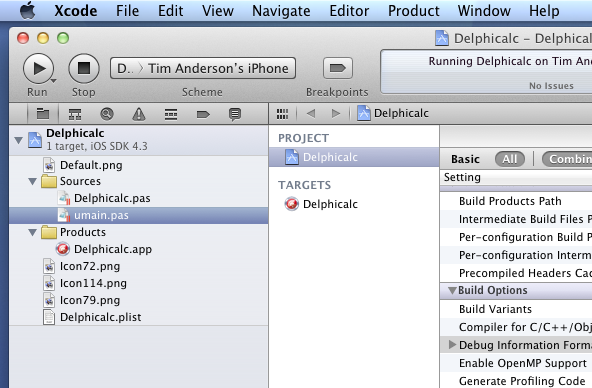Select Default.png in navigator
The image size is (592, 388).
tap(139, 165)
